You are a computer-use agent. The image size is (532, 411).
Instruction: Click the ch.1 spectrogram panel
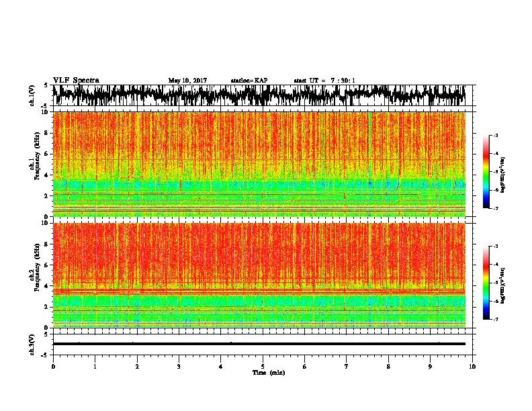coord(259,164)
